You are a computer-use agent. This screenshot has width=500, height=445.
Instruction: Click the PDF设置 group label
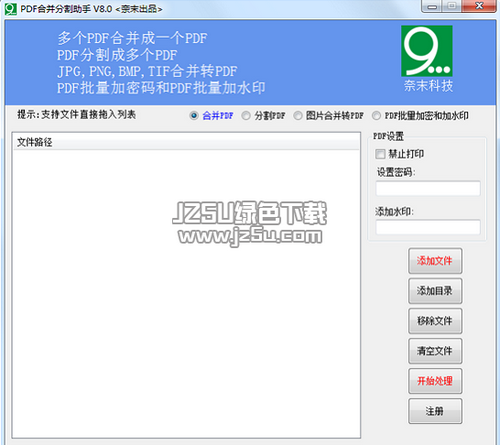[388, 136]
